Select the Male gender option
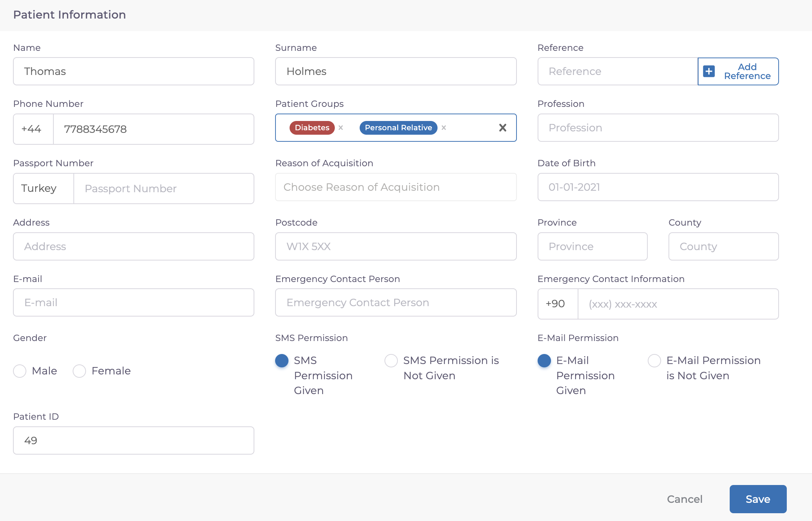The height and width of the screenshot is (521, 812). 20,371
